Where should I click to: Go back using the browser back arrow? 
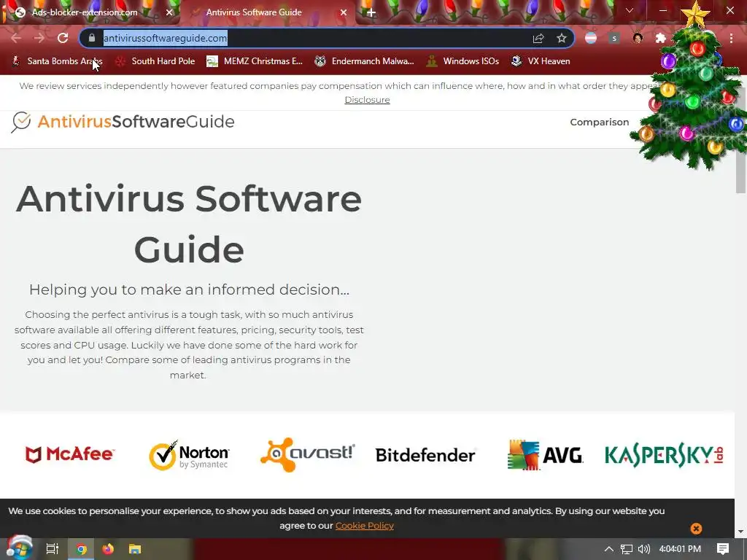pos(16,38)
